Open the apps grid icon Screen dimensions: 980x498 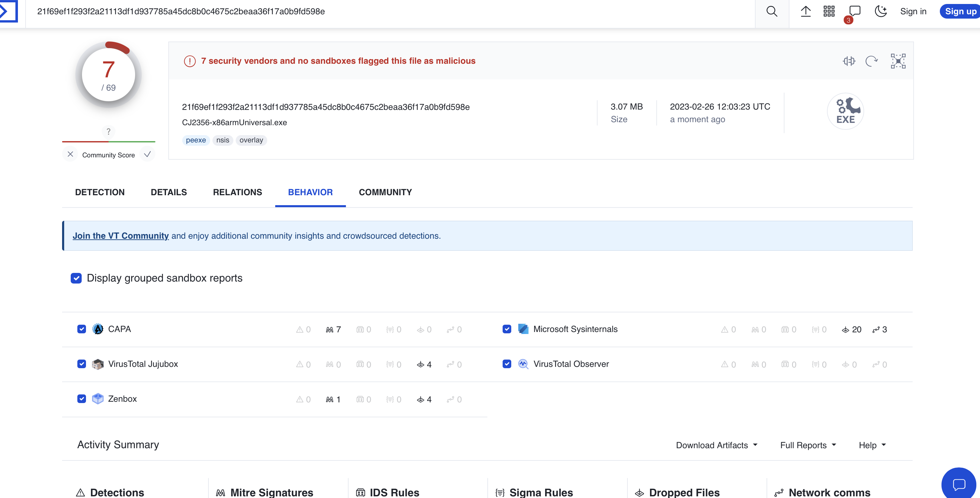pos(829,11)
